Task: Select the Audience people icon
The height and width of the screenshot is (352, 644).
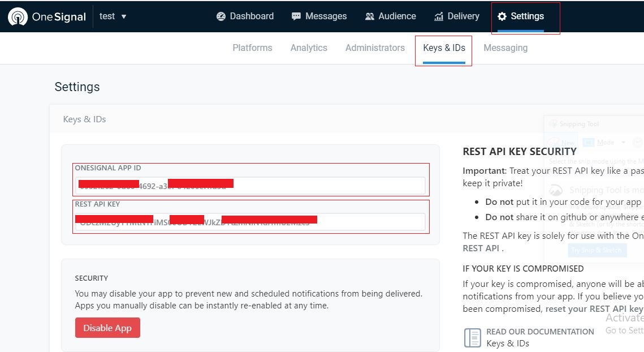Action: tap(370, 16)
